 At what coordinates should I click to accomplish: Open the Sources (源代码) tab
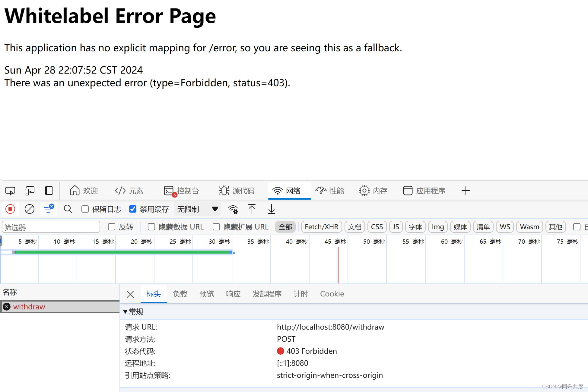point(237,191)
